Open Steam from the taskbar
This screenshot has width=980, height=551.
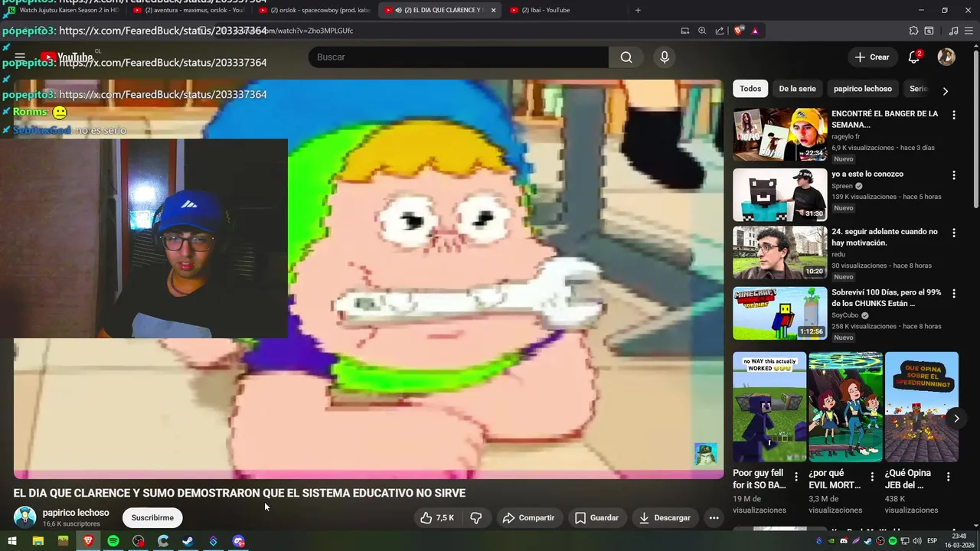(188, 541)
